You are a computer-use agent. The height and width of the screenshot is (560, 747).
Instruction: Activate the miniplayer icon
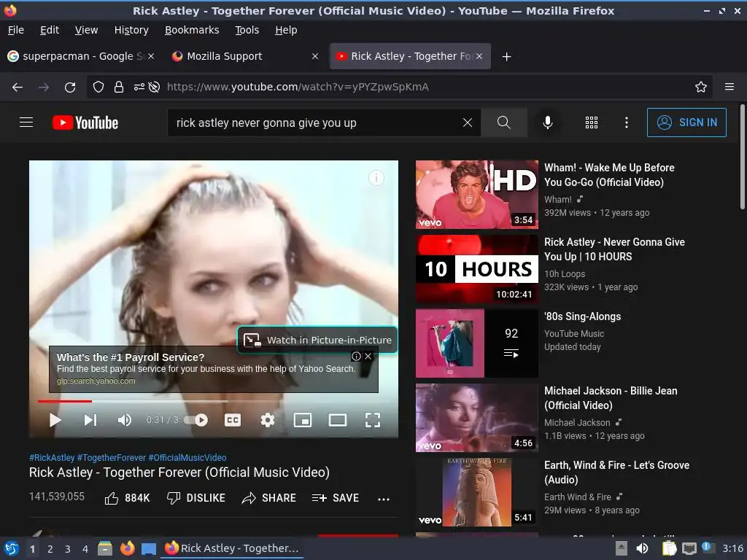tap(303, 420)
